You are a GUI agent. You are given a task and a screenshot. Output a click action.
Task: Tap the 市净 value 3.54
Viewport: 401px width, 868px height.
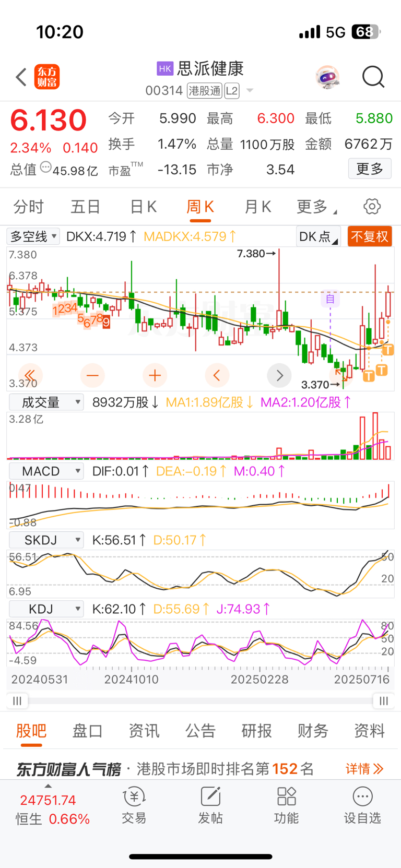click(x=280, y=170)
